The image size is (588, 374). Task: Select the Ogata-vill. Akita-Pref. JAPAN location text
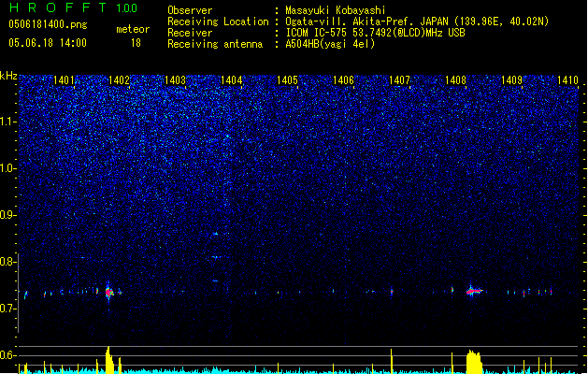pos(417,22)
